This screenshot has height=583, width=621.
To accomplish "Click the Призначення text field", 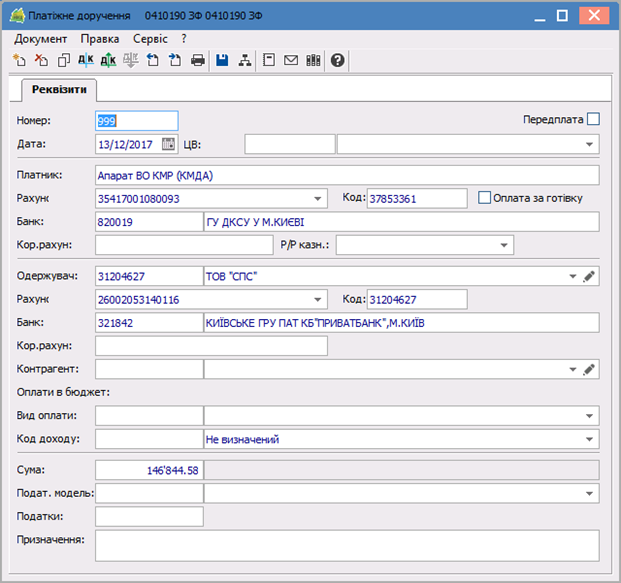I will click(x=346, y=545).
